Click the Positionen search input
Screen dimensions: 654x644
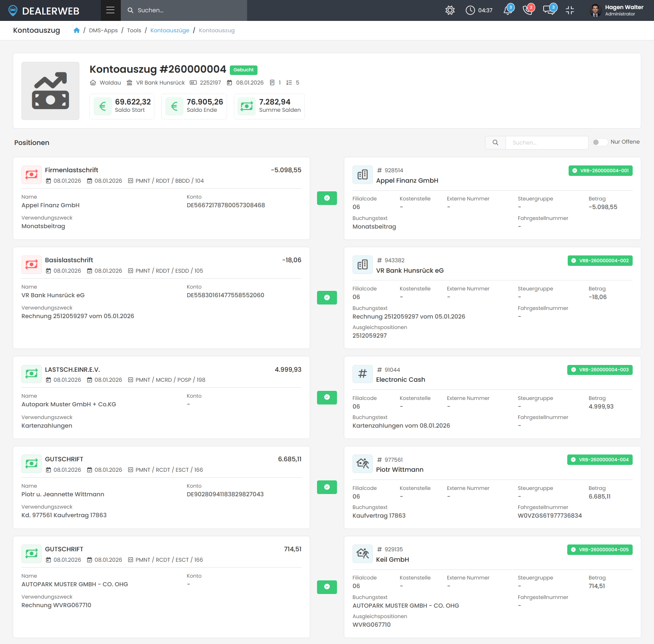547,143
